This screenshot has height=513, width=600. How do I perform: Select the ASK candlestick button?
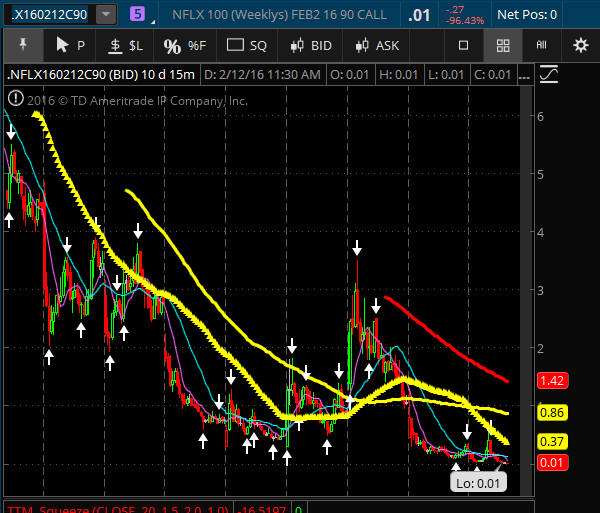[374, 45]
